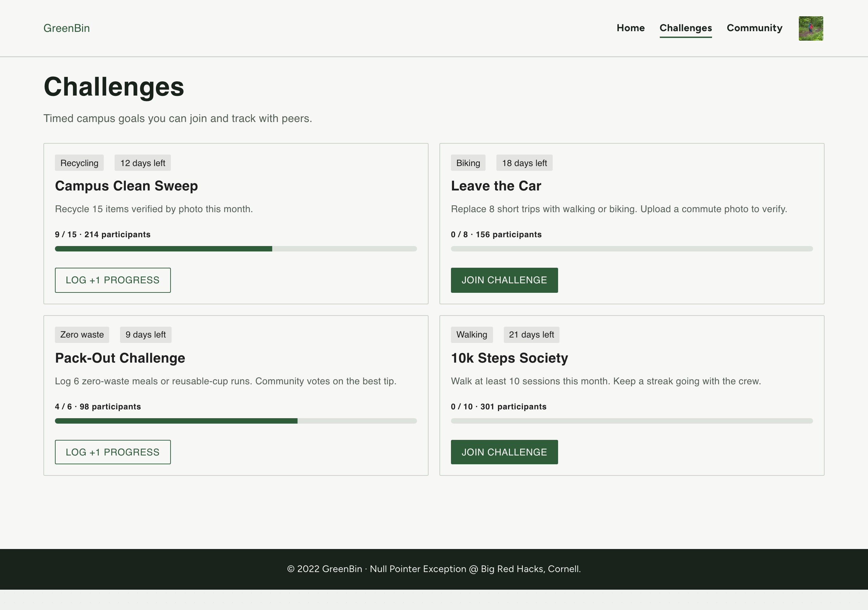Screen dimensions: 868x610
Task: Open the user profile avatar
Action: click(x=811, y=28)
